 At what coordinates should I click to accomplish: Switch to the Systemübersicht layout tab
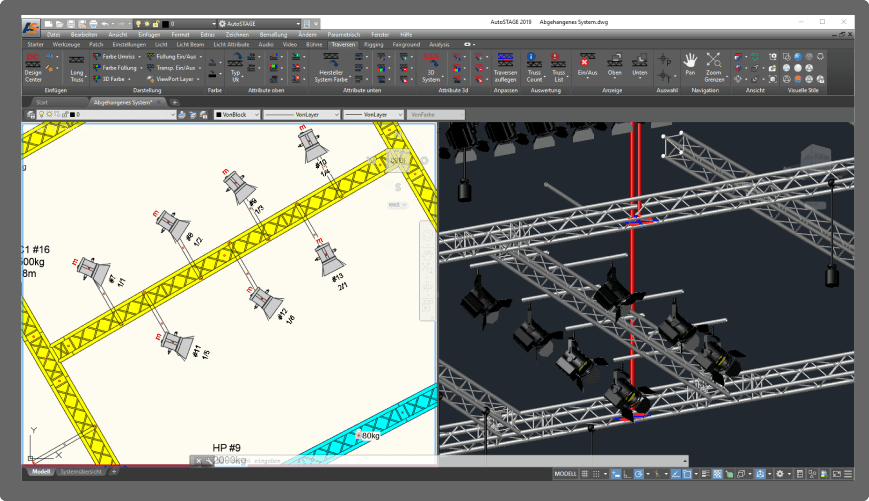80,471
